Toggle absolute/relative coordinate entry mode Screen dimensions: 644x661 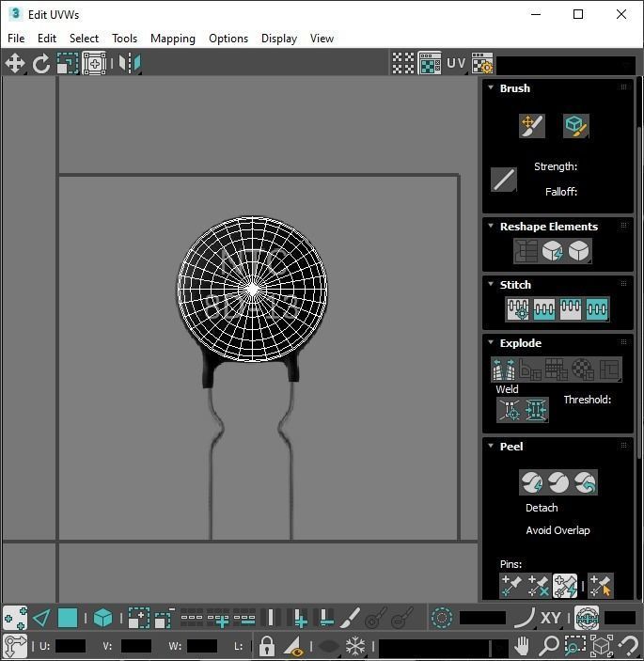(15, 646)
